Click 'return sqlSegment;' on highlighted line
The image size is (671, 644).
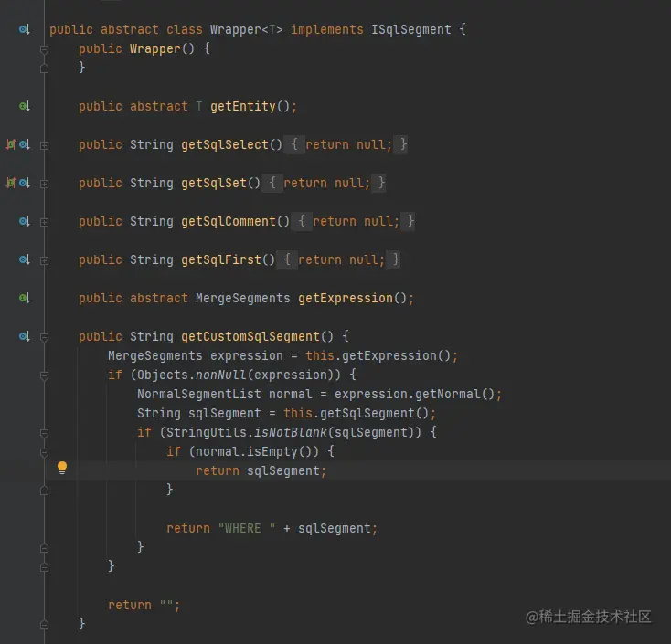(261, 470)
